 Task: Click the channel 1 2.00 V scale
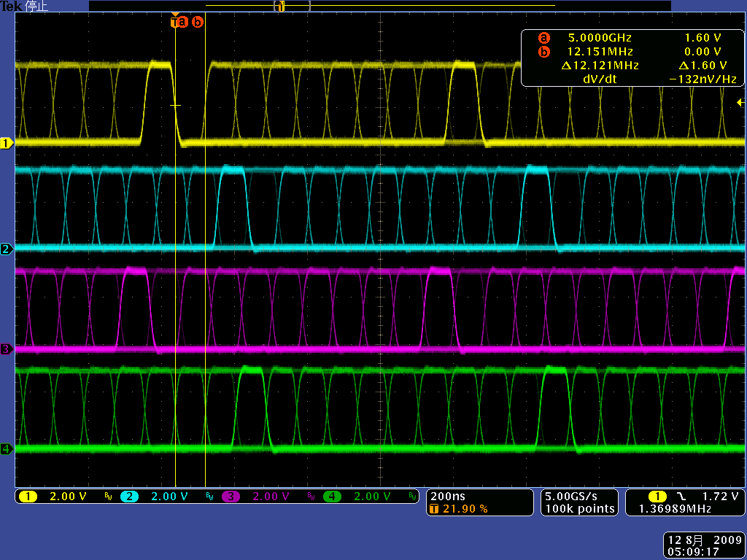pyautogui.click(x=68, y=497)
